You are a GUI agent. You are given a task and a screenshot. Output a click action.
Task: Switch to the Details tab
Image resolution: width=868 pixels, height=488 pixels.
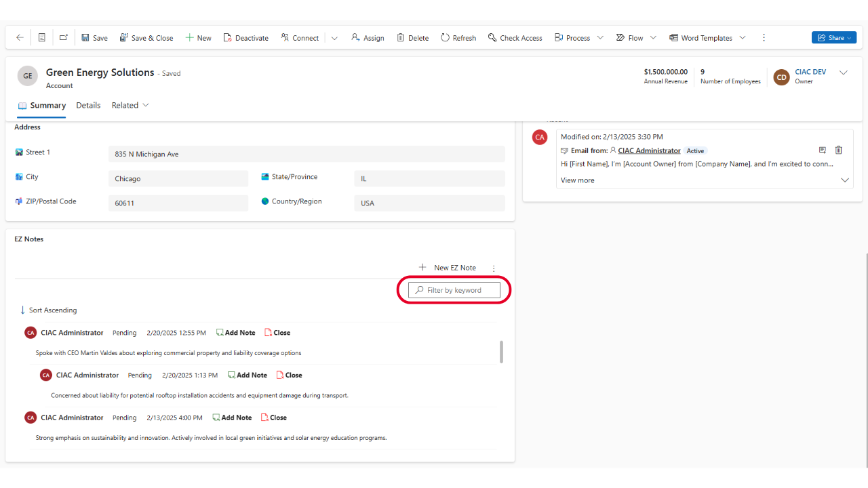pos(88,105)
